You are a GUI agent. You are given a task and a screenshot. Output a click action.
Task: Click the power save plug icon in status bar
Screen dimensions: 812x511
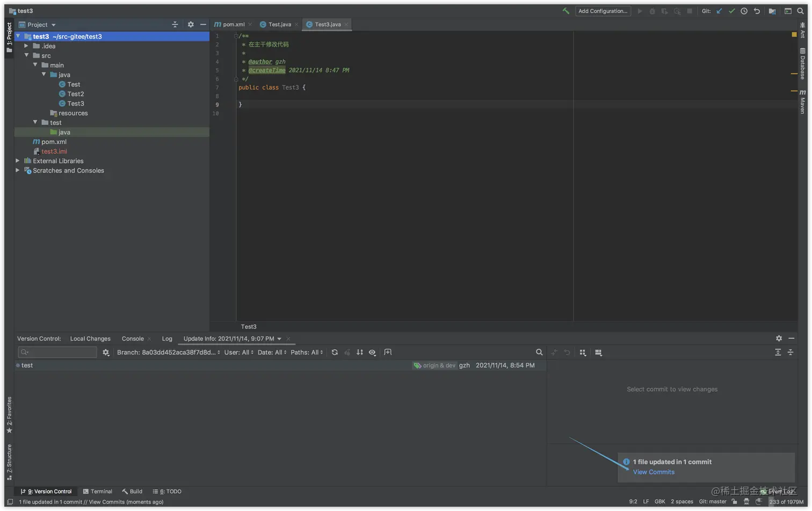(x=759, y=502)
